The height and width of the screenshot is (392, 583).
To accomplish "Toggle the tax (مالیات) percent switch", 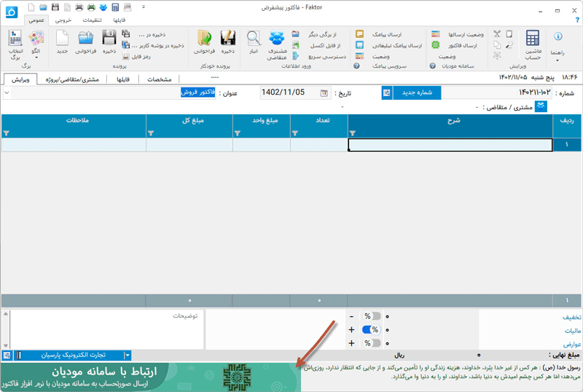I will (372, 329).
